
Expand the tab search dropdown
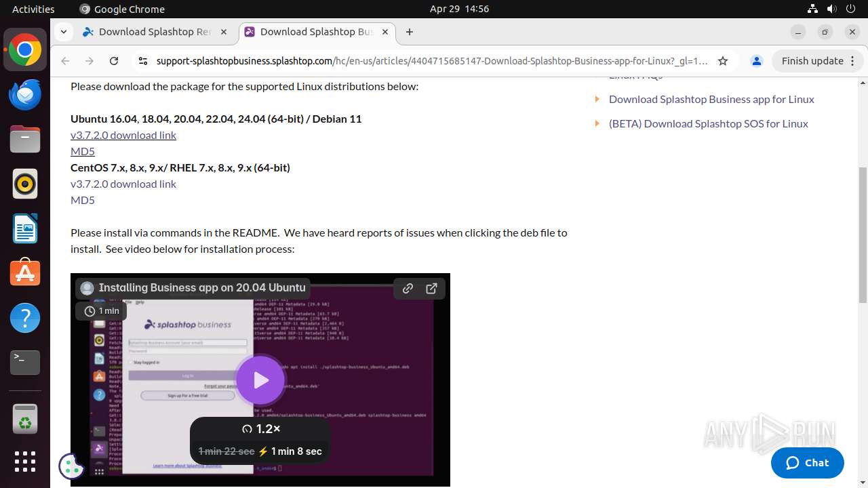(x=63, y=32)
